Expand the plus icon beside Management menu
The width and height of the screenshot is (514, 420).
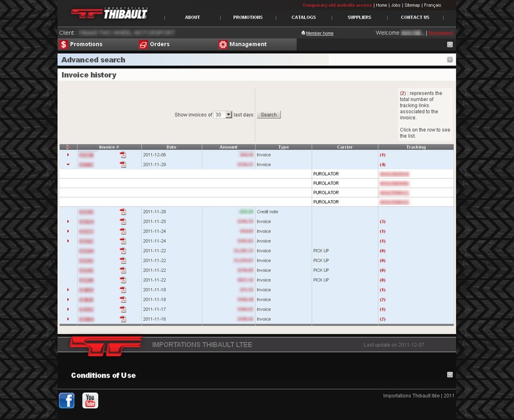click(x=449, y=44)
